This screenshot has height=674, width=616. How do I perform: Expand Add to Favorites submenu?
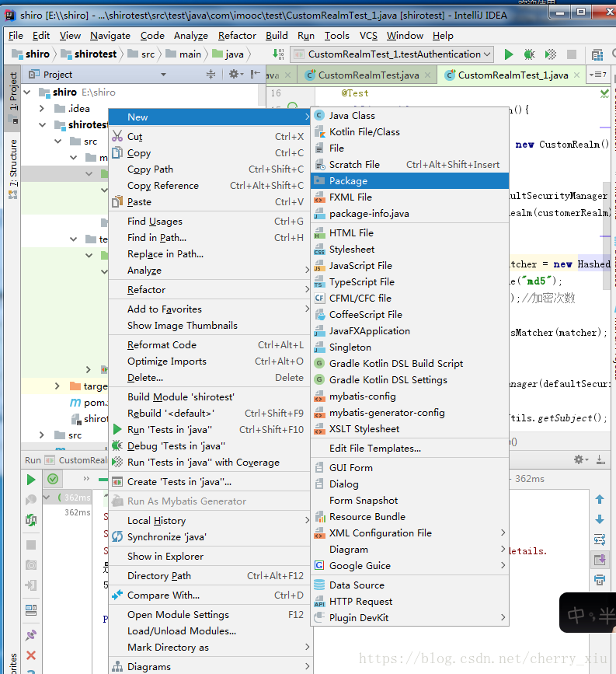click(209, 309)
